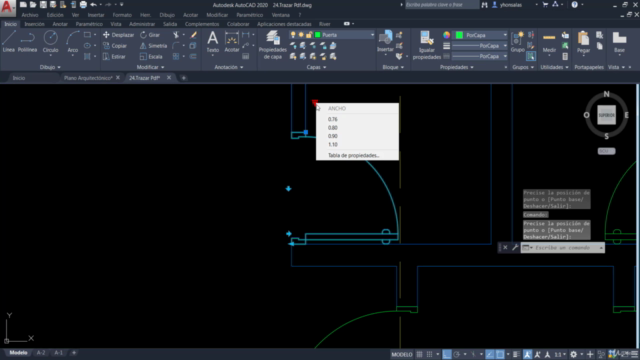Select the Línea drawing tool
This screenshot has width=640, height=360.
(9, 42)
